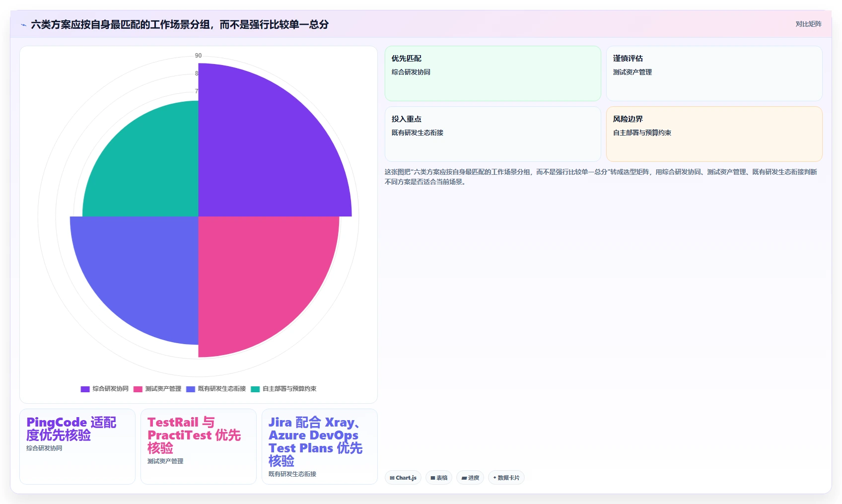Open the 优先匹配 green card
842x504 pixels.
[x=492, y=73]
